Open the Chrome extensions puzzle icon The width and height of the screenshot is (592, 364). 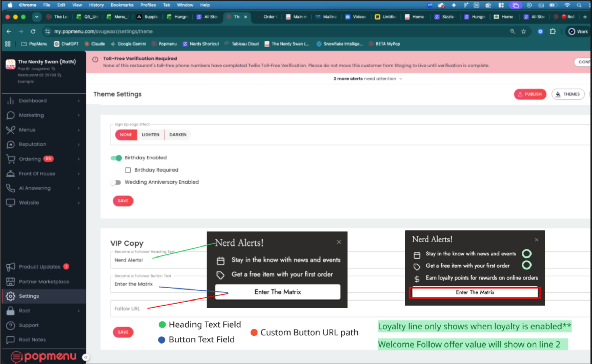click(553, 31)
